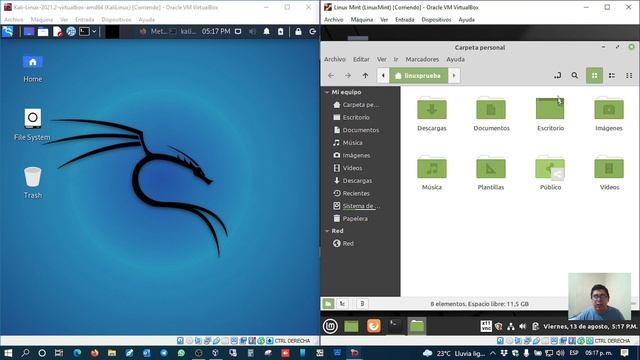The width and height of the screenshot is (640, 360).
Task: Open Ir menu in Nemo
Action: pyautogui.click(x=396, y=59)
